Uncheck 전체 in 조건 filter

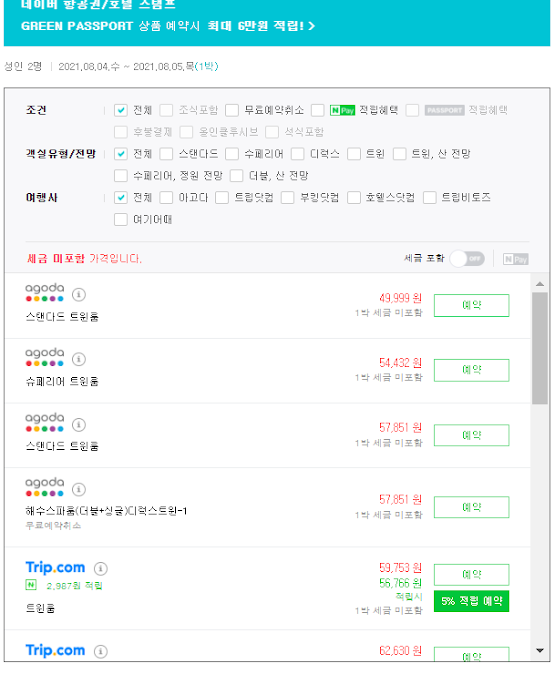tap(121, 110)
